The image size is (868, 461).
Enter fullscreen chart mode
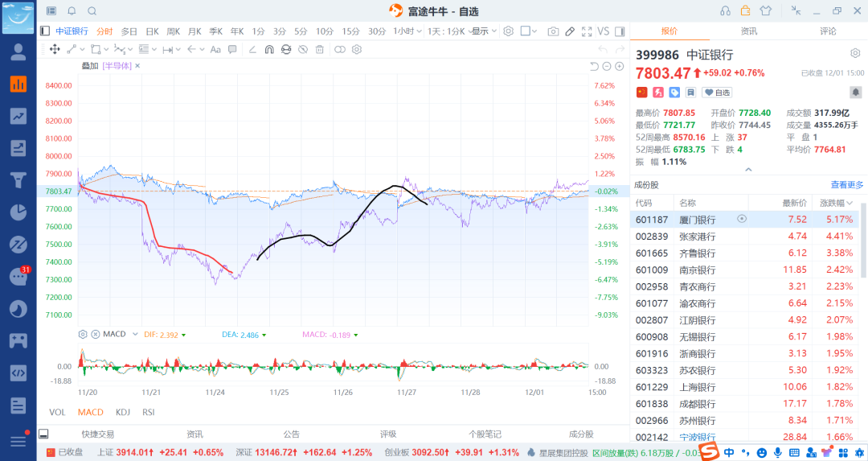click(587, 31)
